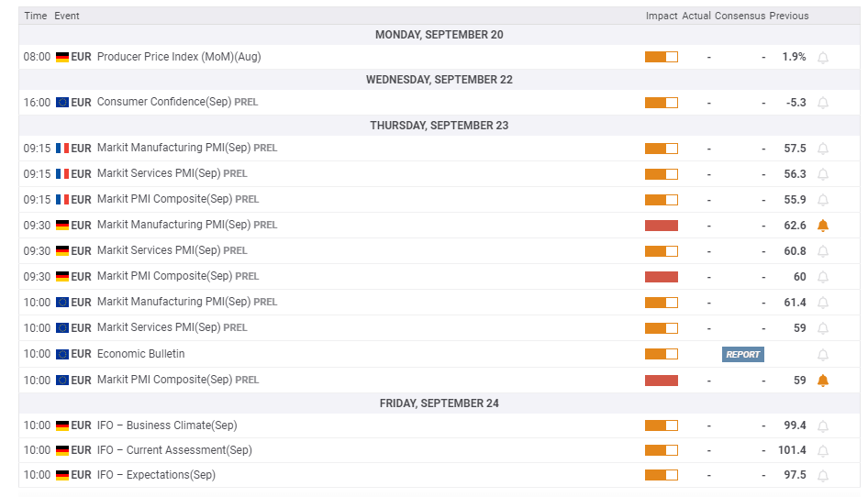The width and height of the screenshot is (868, 497).
Task: Click the Impact column header
Action: pos(662,16)
